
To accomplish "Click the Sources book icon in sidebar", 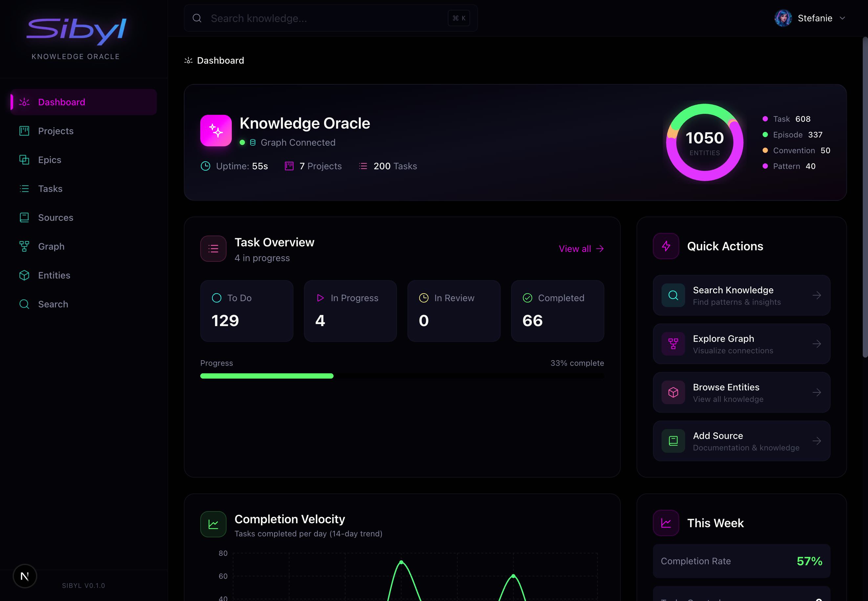I will pos(24,217).
